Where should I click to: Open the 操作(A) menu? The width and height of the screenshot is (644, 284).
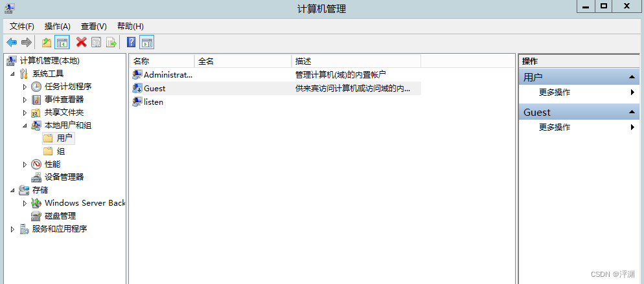coord(58,27)
